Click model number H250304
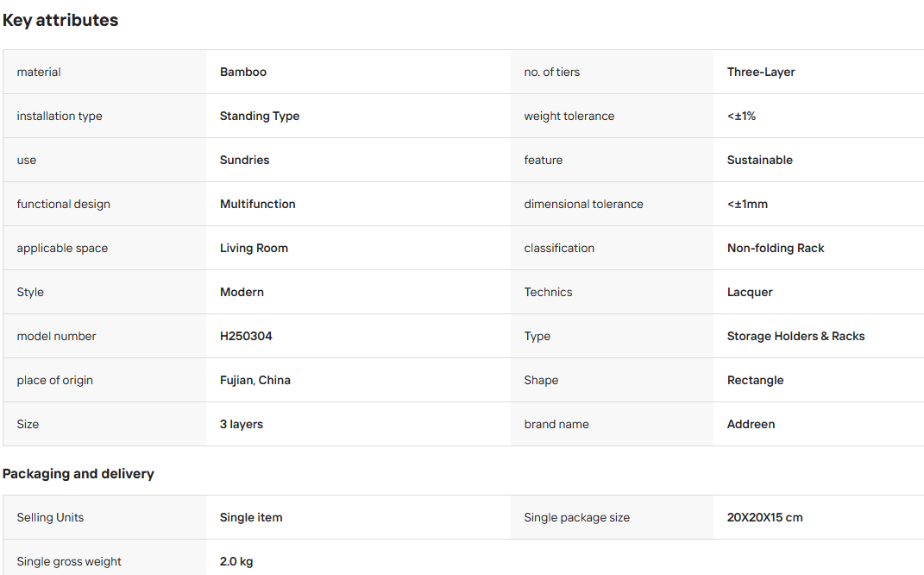 246,336
